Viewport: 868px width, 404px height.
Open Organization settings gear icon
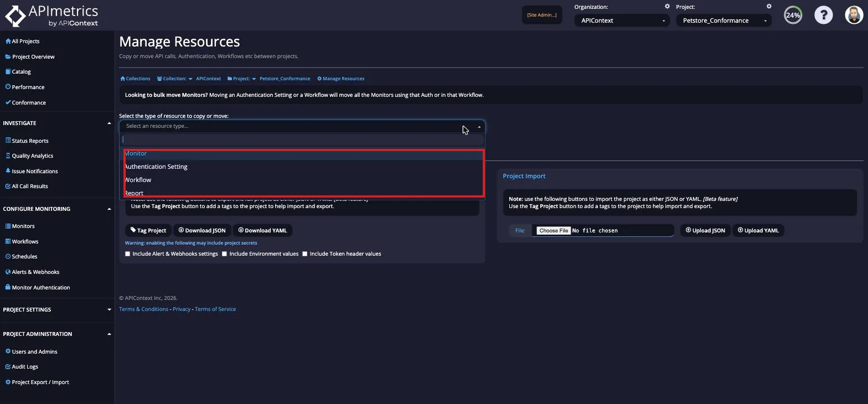click(x=667, y=7)
